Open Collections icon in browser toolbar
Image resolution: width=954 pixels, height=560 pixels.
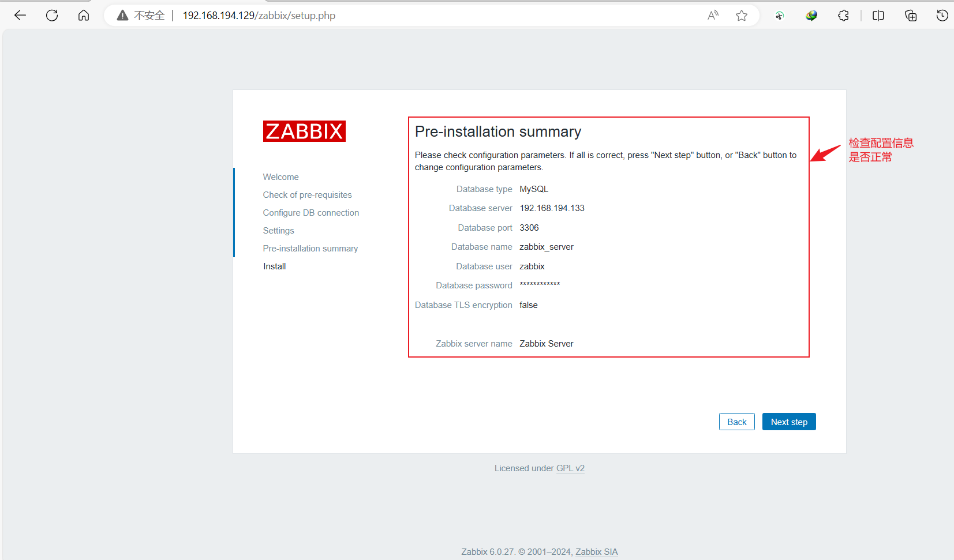pyautogui.click(x=911, y=16)
